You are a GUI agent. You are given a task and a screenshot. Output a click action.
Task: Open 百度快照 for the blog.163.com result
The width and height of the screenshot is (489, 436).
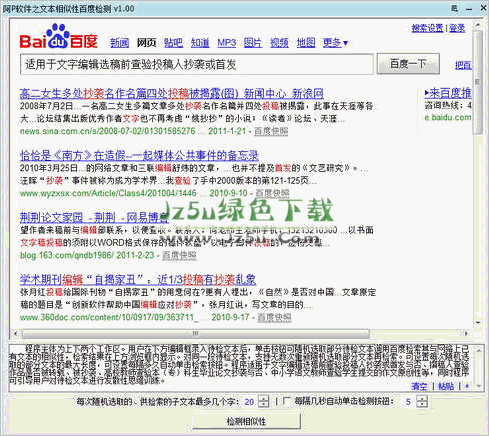click(179, 256)
